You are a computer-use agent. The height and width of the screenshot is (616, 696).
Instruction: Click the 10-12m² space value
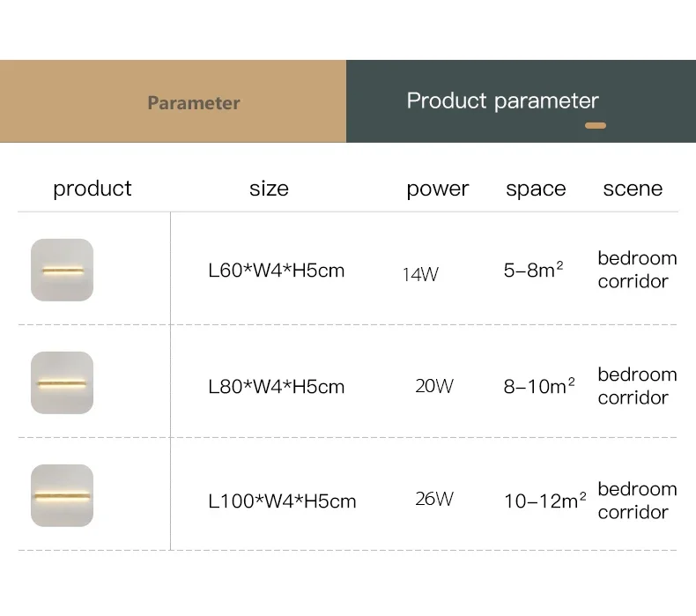[x=545, y=501]
